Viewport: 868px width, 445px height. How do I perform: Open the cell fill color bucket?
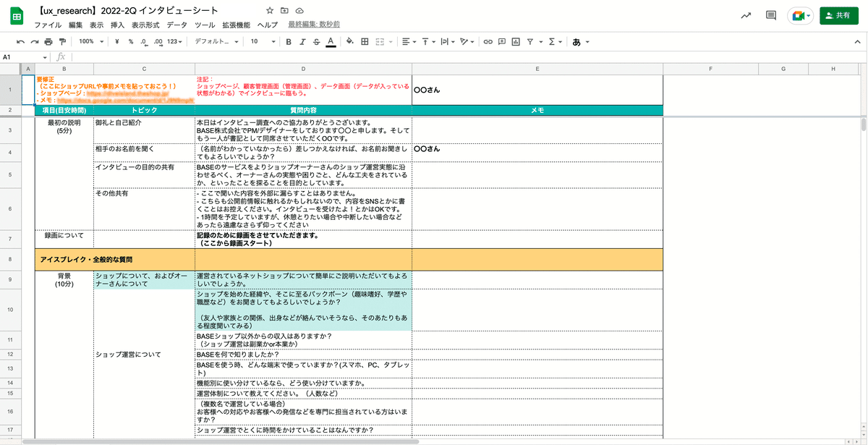pos(350,42)
